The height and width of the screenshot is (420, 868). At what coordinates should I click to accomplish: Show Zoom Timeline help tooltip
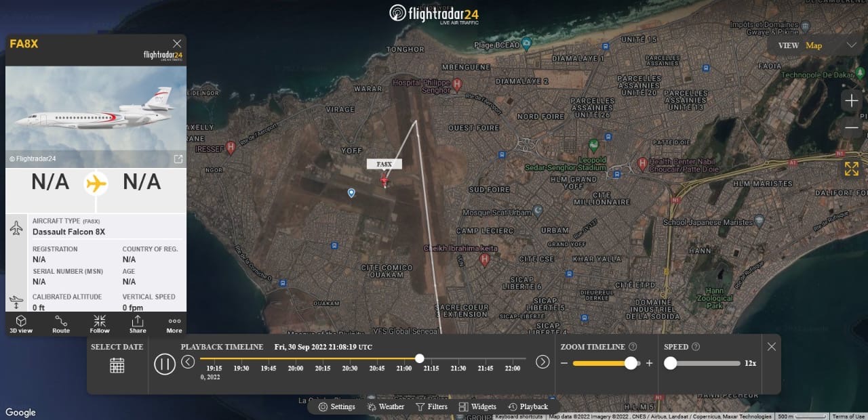click(633, 347)
